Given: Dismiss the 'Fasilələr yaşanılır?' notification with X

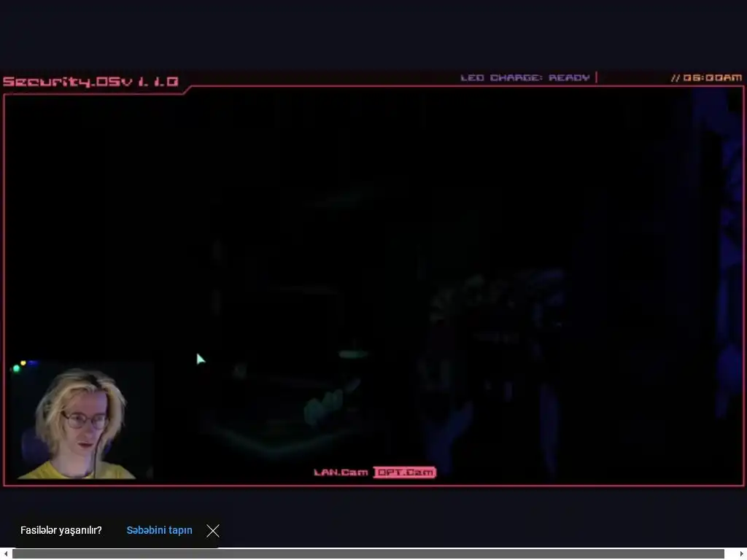Looking at the screenshot, I should coord(213,531).
